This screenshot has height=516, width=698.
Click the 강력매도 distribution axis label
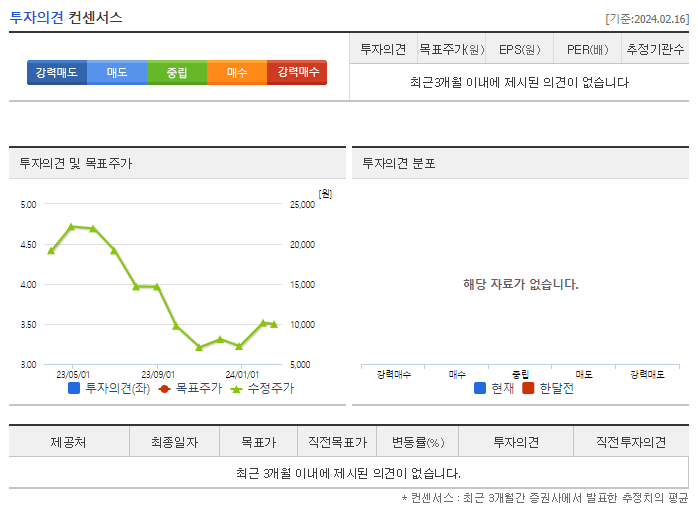click(647, 374)
